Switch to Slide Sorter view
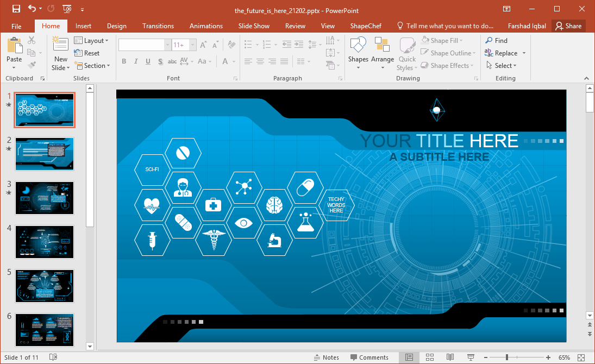The image size is (595, 364). click(x=430, y=357)
